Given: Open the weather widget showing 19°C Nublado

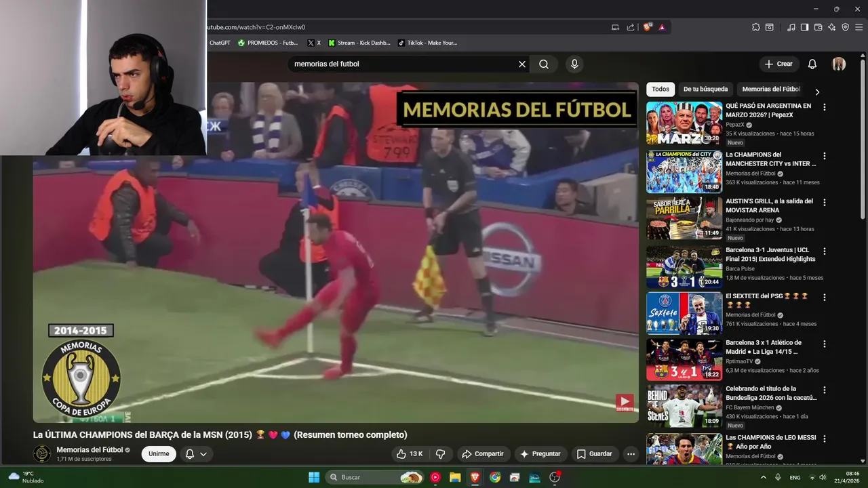Looking at the screenshot, I should (x=26, y=477).
